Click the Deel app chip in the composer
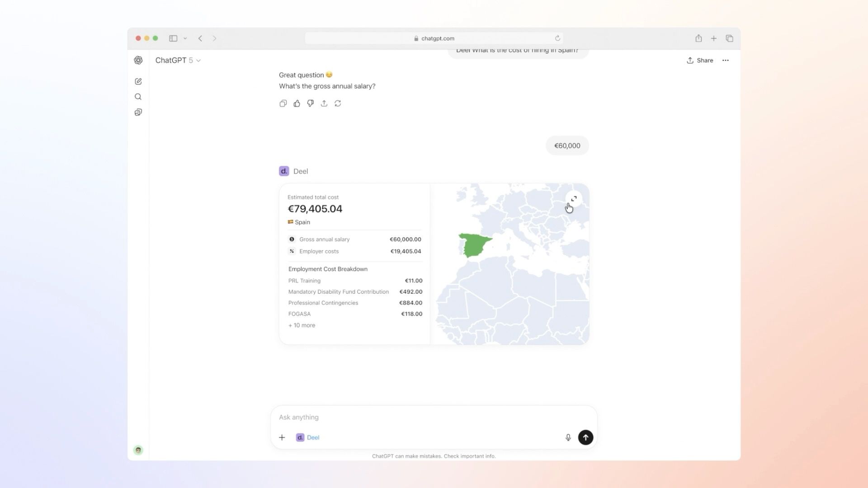The image size is (868, 488). 308,437
